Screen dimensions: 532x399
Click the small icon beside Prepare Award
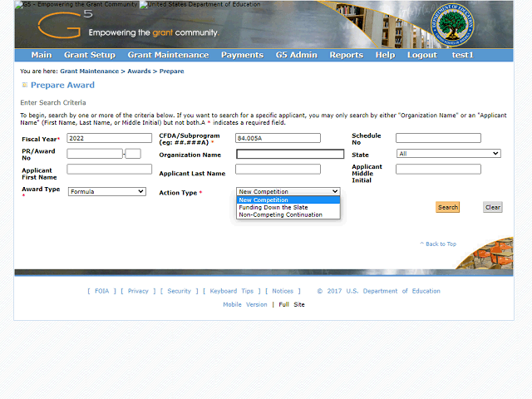tap(24, 85)
